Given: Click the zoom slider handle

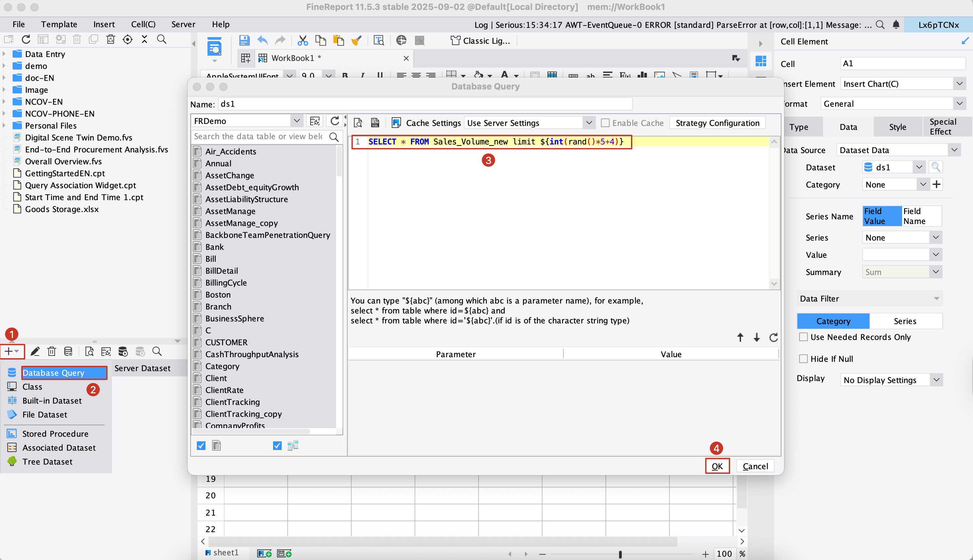Looking at the screenshot, I should coord(620,554).
